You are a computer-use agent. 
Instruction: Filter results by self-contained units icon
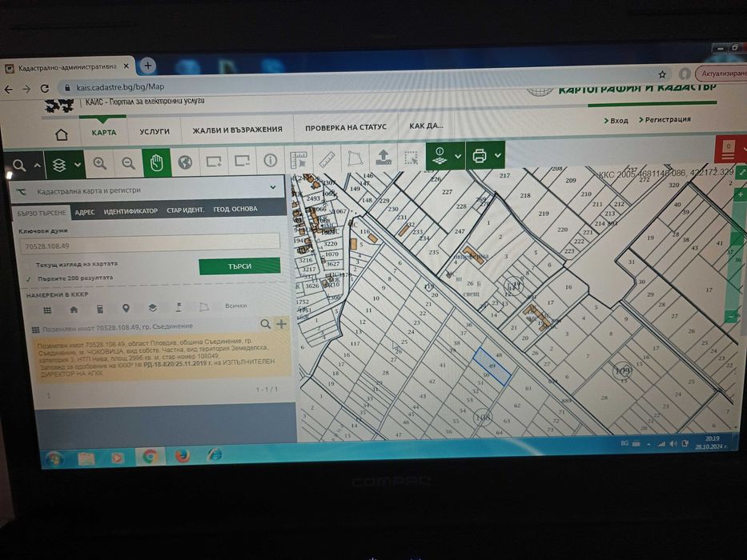[x=99, y=309]
